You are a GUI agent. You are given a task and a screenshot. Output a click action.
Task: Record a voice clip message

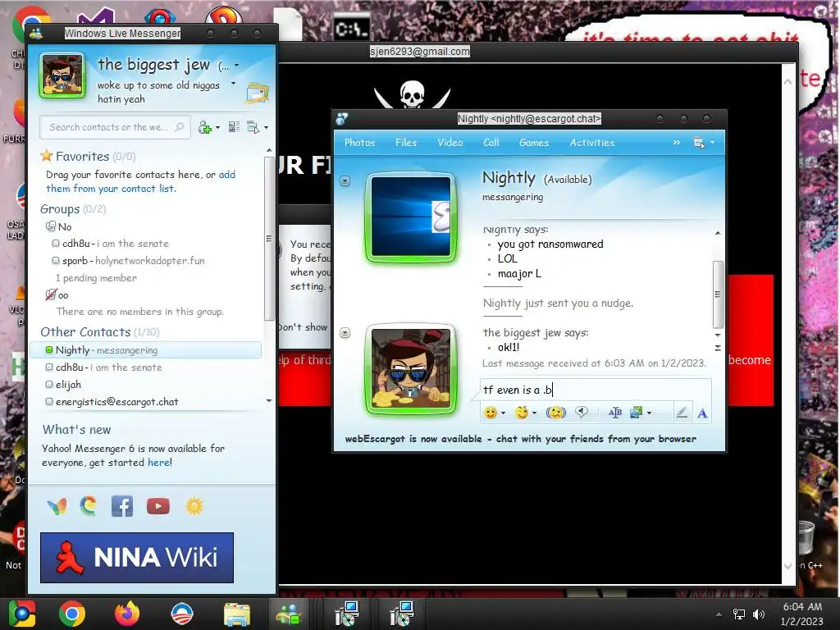point(582,412)
